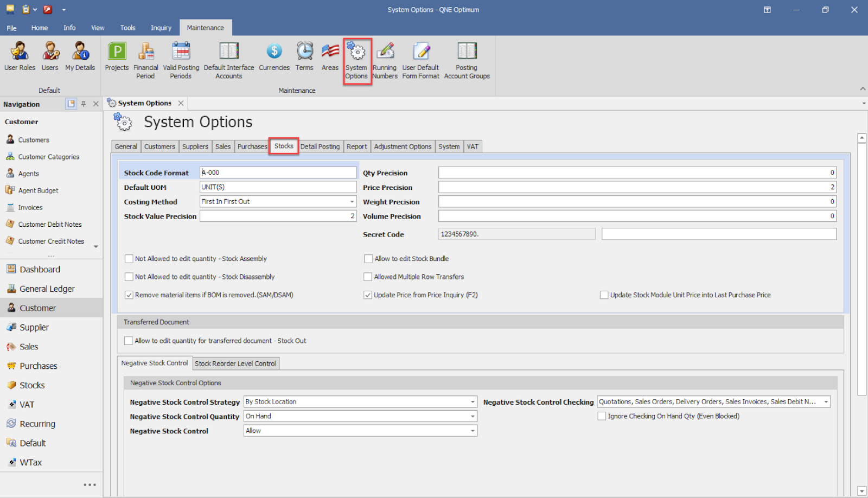Open Financial Period icon
Screen dimensions: 868x498
tap(145, 61)
